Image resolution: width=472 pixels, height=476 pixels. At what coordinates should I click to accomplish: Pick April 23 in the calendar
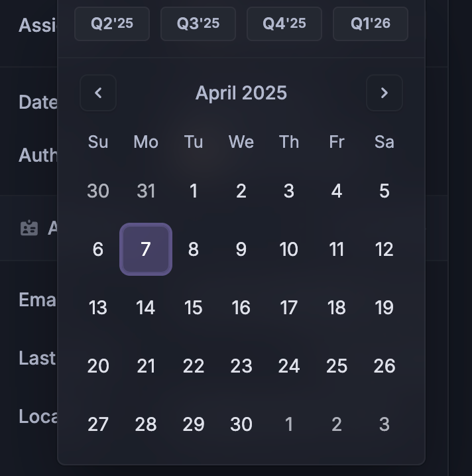point(241,366)
